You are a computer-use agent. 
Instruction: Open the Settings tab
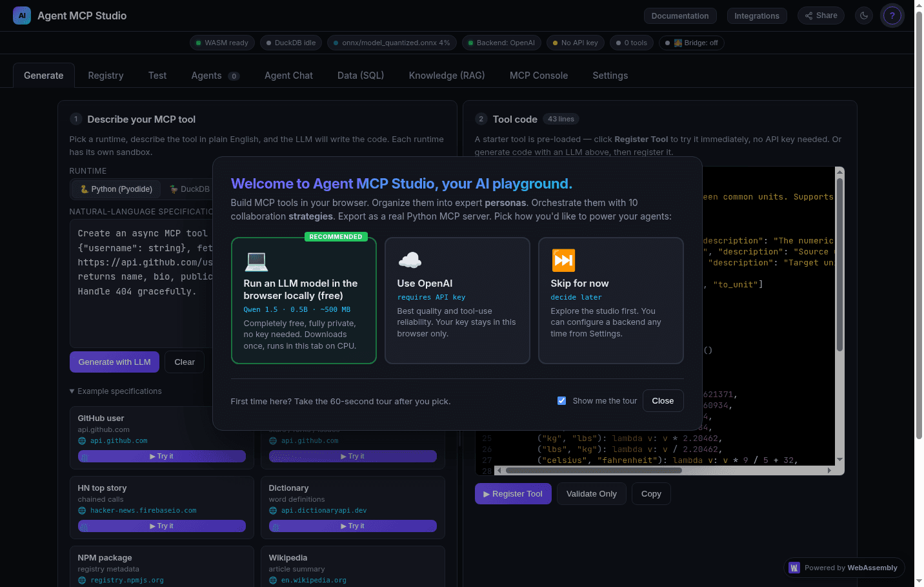(x=610, y=76)
